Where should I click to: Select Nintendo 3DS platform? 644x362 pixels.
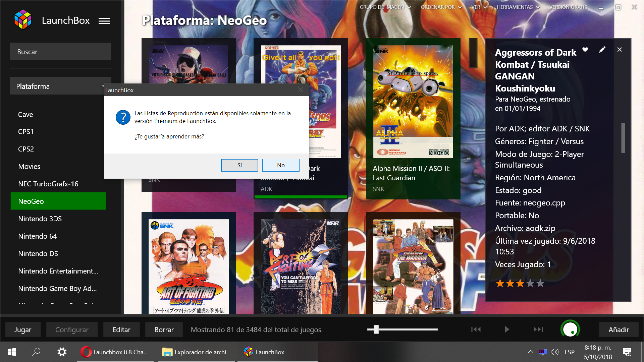coord(58,219)
